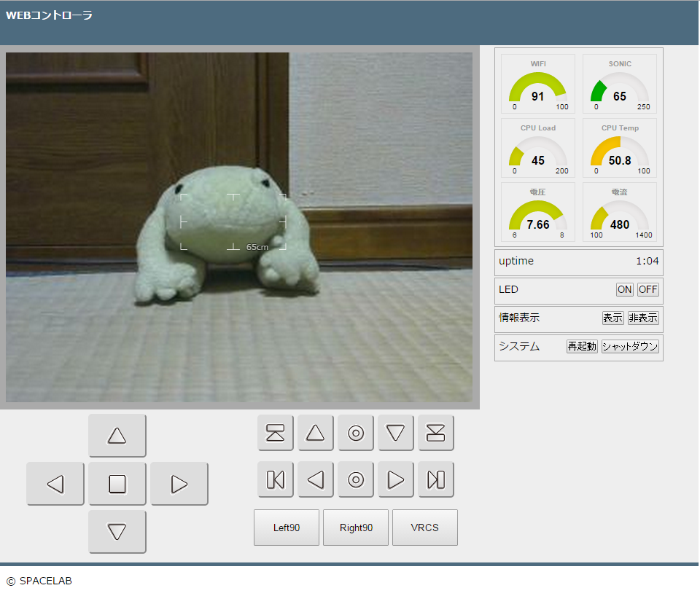The image size is (700, 596).
Task: Click the SONIC gauge showing 65
Action: pyautogui.click(x=620, y=84)
